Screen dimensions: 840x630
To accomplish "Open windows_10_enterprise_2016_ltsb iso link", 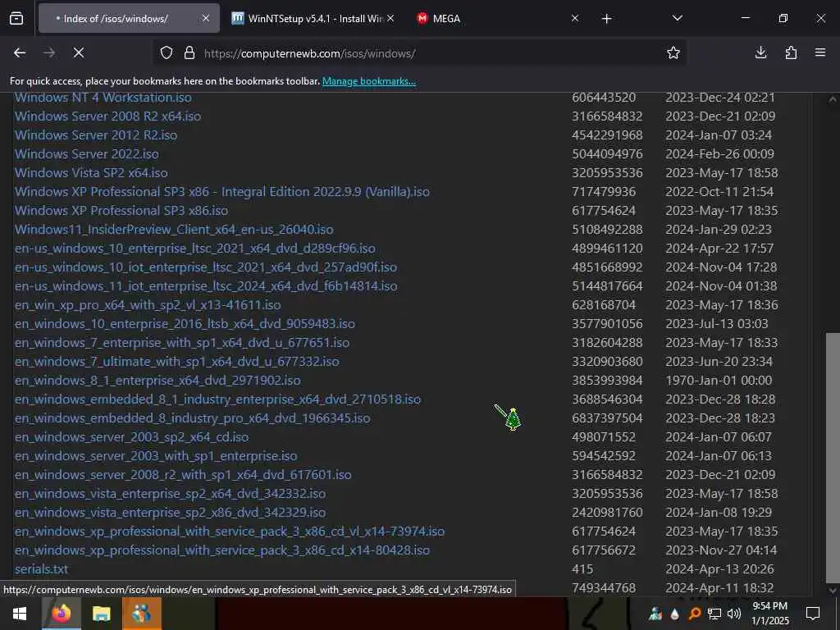I will [185, 323].
